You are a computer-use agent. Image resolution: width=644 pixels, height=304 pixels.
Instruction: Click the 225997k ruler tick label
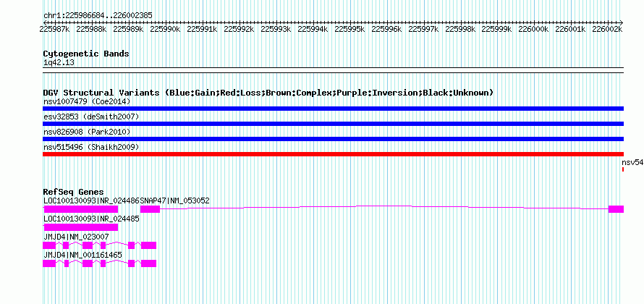click(x=423, y=29)
